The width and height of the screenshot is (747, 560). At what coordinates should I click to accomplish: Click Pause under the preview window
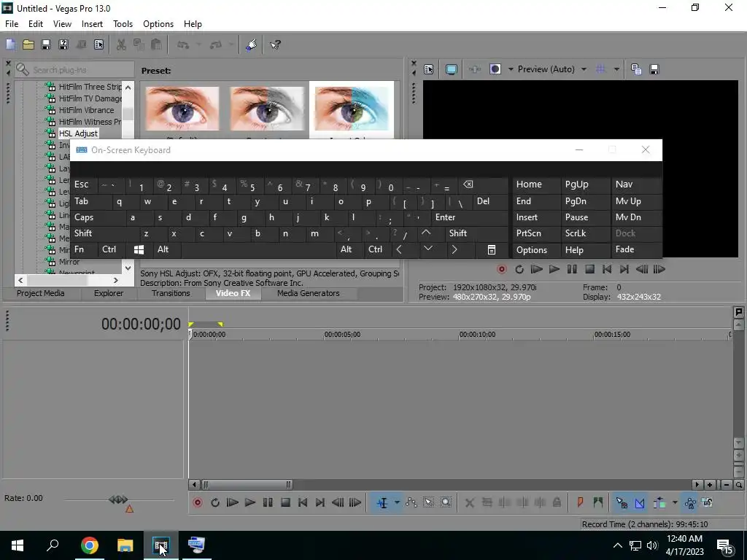[572, 270]
